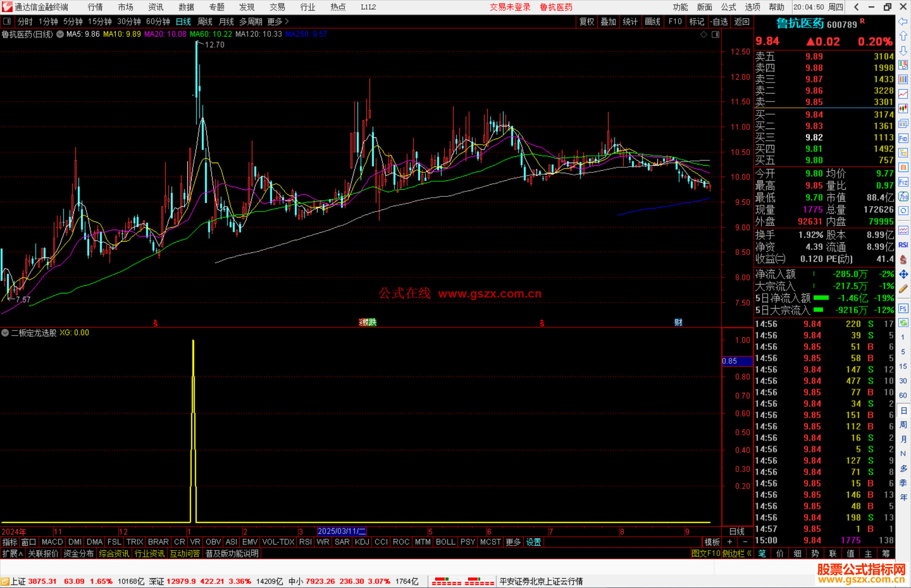Click the 复权 button
This screenshot has width=911, height=588.
pyautogui.click(x=587, y=21)
